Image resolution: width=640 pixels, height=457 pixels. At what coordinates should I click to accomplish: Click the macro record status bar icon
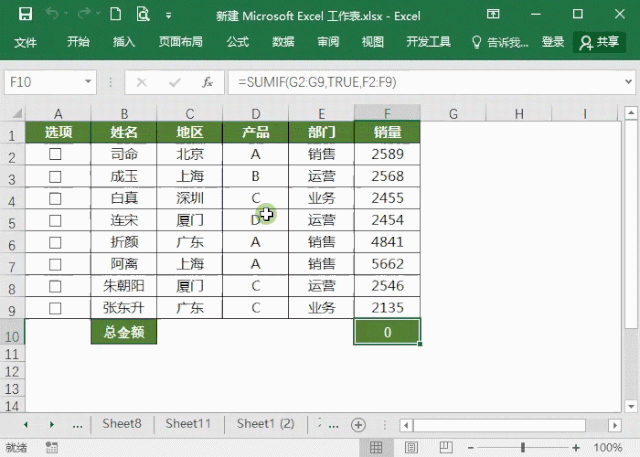point(51,448)
